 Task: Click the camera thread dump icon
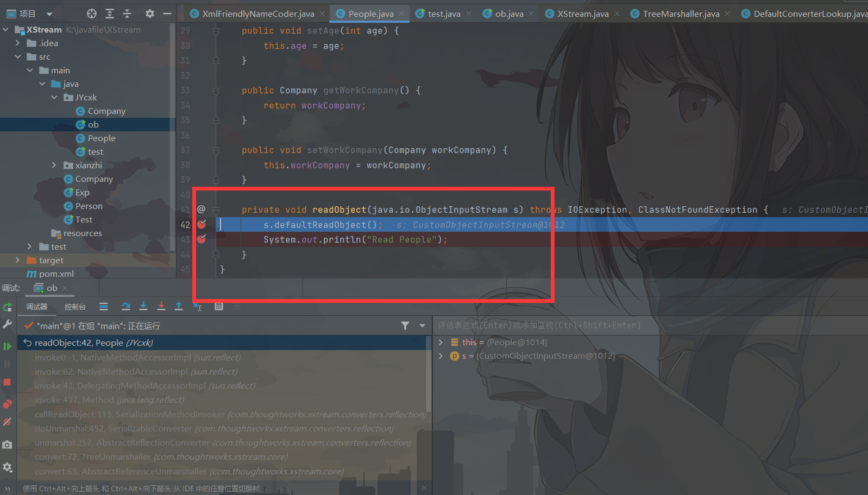pos(7,445)
